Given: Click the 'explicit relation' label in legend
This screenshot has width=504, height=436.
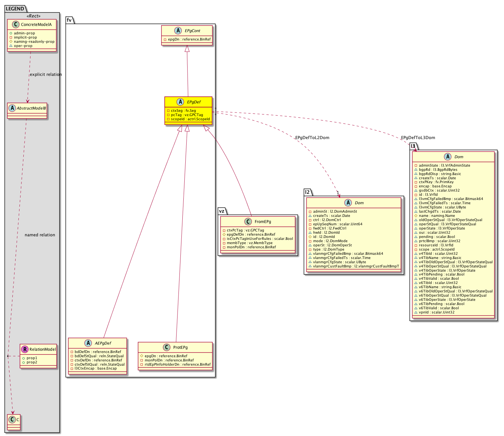Looking at the screenshot, I should 46,75.
